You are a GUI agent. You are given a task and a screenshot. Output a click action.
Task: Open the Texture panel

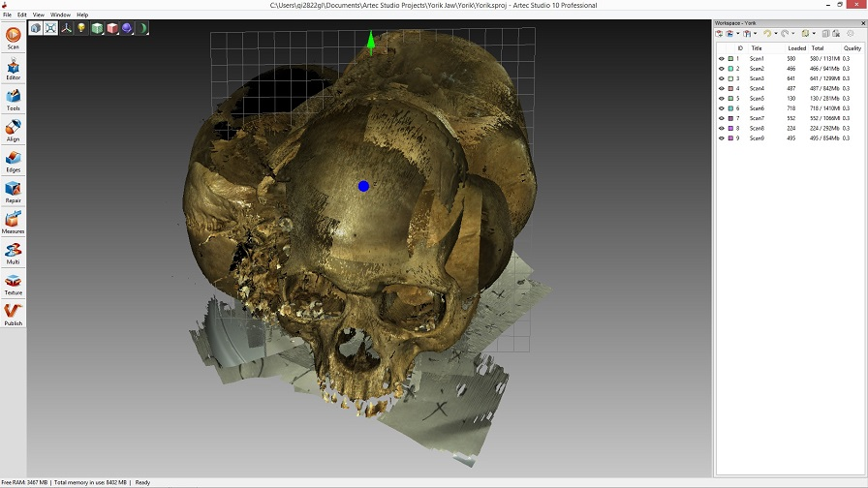[13, 283]
